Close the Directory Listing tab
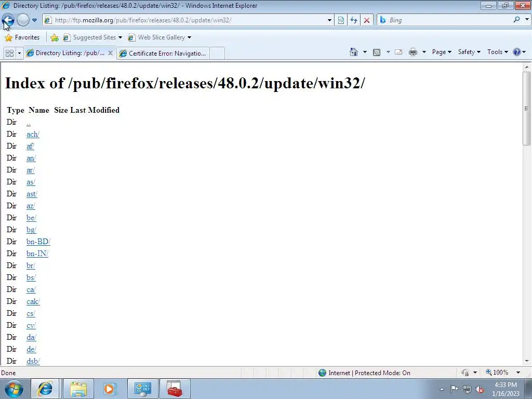 (x=110, y=53)
